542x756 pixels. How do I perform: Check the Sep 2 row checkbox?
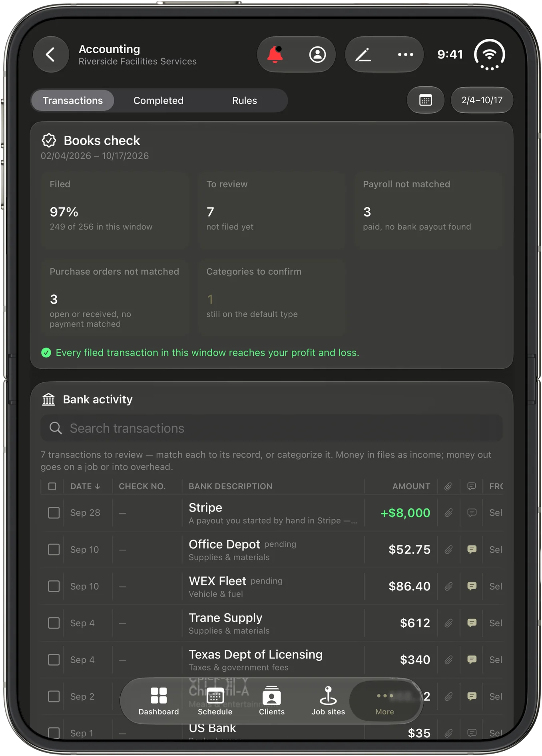click(54, 697)
